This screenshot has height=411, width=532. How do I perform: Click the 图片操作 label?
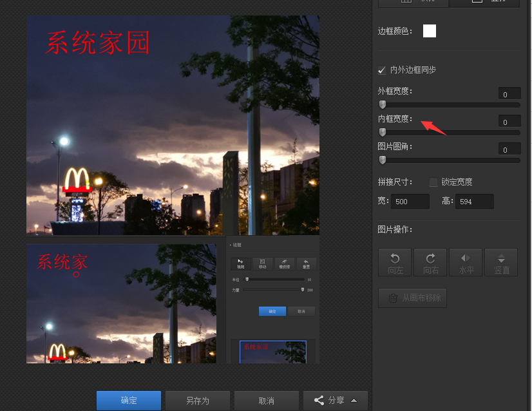coord(395,230)
